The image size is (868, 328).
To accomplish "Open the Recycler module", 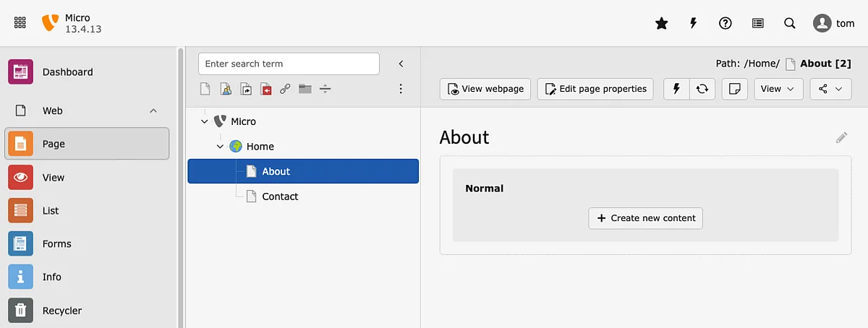I will click(x=61, y=311).
